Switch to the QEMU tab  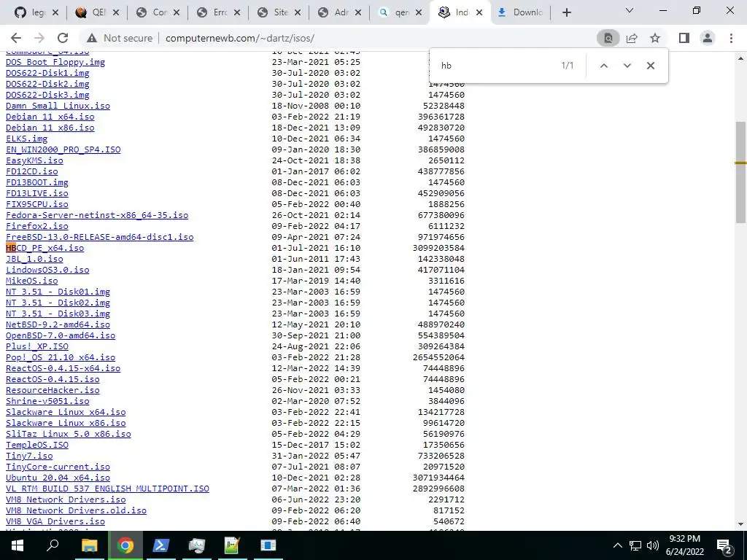click(x=94, y=12)
